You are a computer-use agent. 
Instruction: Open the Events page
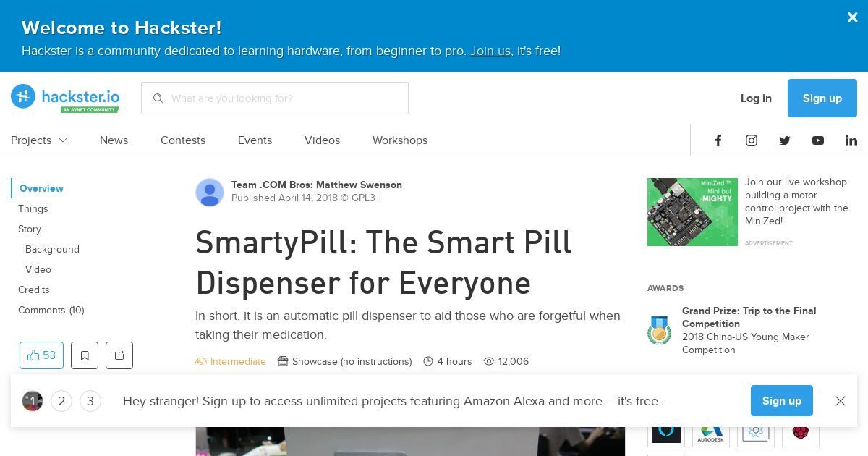pyautogui.click(x=255, y=140)
